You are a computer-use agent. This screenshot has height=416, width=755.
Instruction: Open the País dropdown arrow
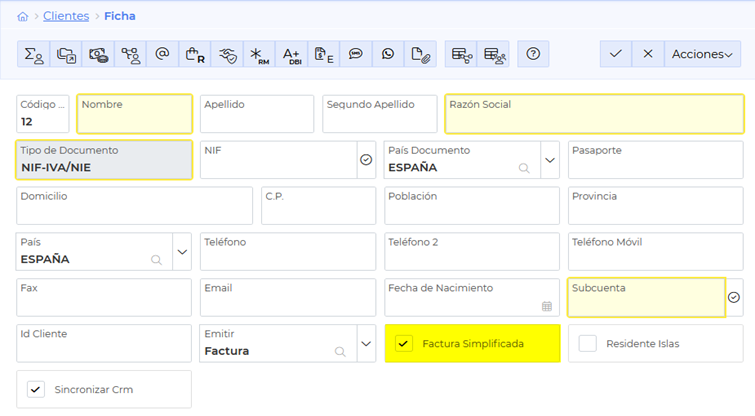tap(182, 252)
